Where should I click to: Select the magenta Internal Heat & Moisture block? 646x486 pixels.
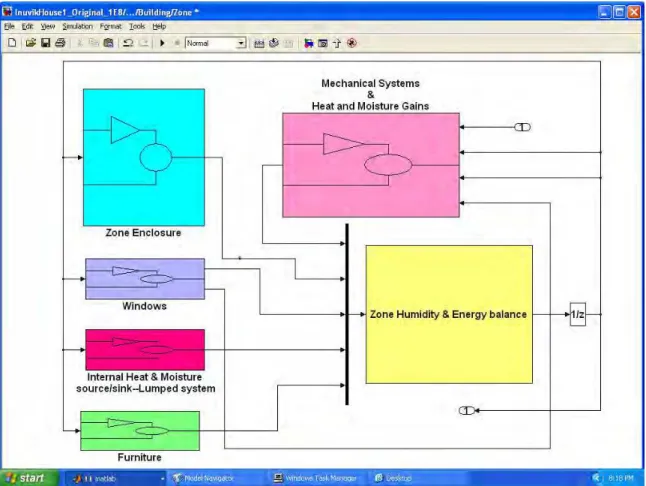click(145, 350)
